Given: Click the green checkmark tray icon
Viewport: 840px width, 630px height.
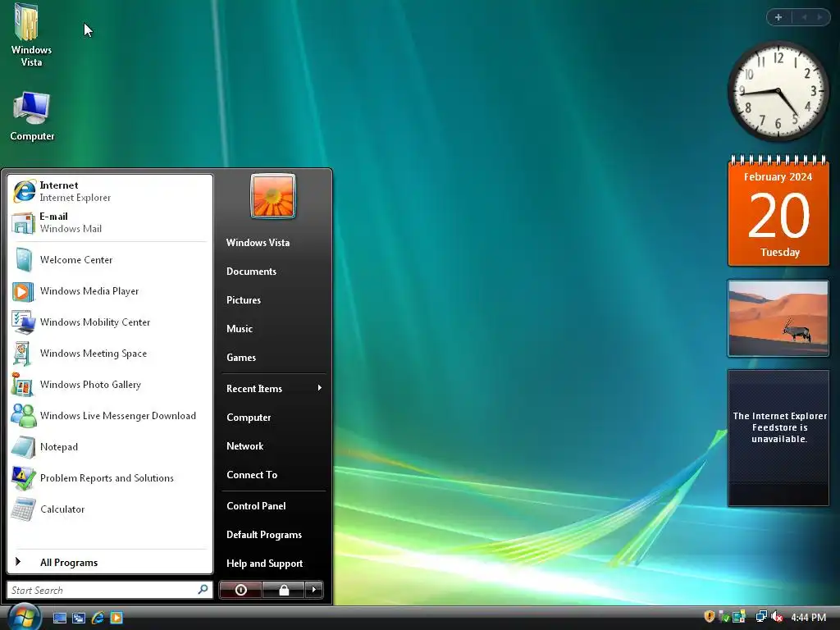Looking at the screenshot, I should [x=724, y=617].
